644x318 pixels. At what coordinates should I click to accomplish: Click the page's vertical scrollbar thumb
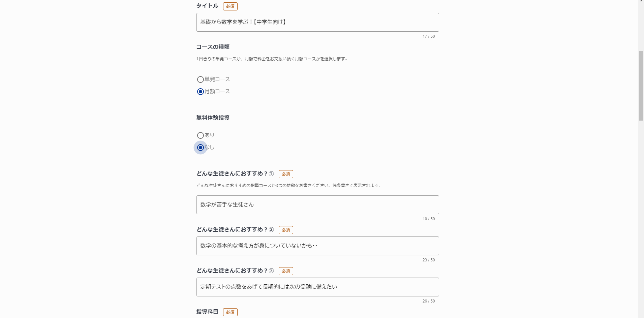(641, 86)
